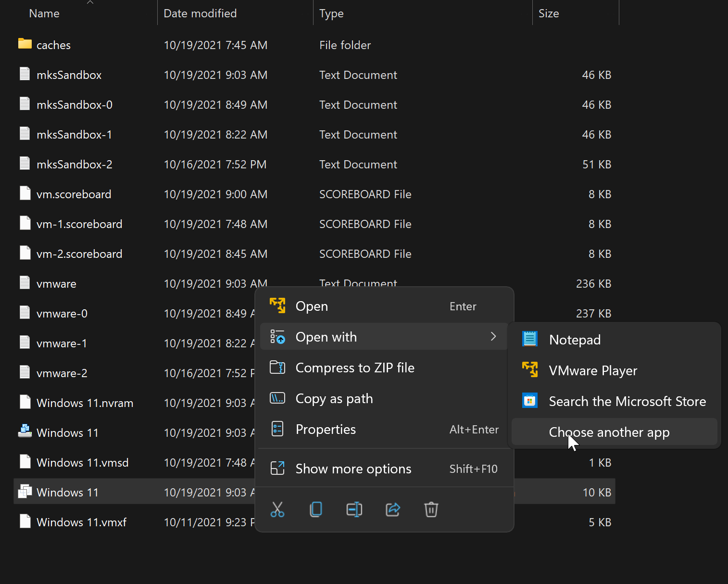
Task: Click the Windows 11.vmsd file icon
Action: [25, 461]
